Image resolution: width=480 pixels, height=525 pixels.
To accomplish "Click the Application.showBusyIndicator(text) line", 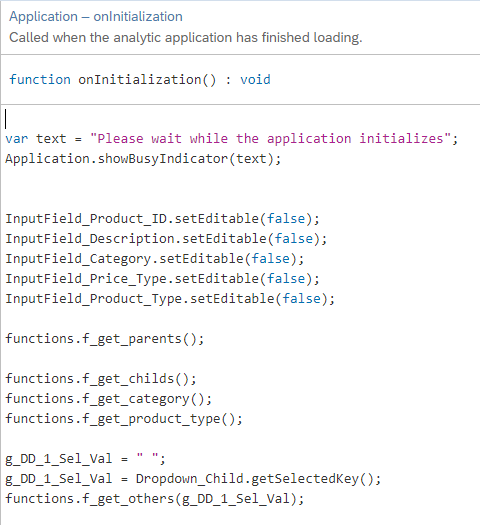I will [143, 159].
